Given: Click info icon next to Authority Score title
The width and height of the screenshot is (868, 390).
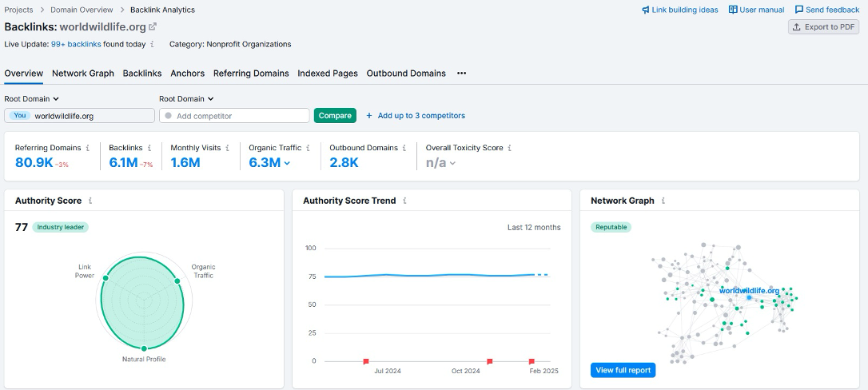Looking at the screenshot, I should click(x=90, y=201).
